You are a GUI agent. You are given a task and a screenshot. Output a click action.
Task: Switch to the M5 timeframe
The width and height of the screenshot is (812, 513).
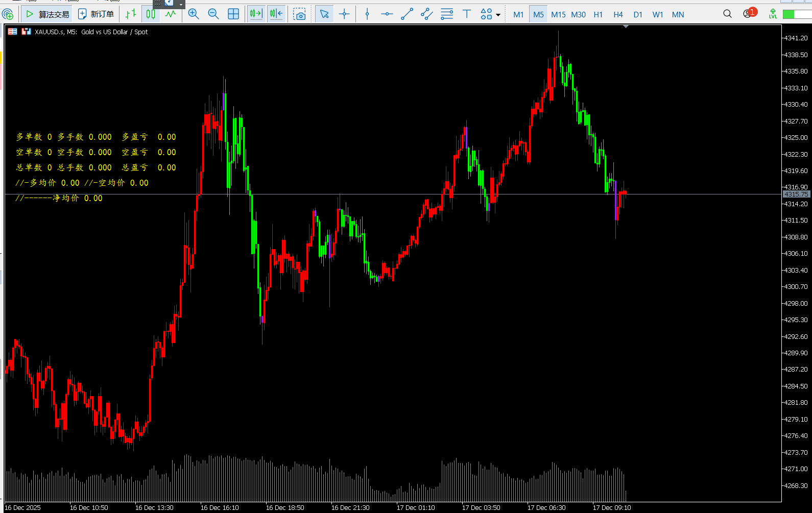click(x=538, y=15)
